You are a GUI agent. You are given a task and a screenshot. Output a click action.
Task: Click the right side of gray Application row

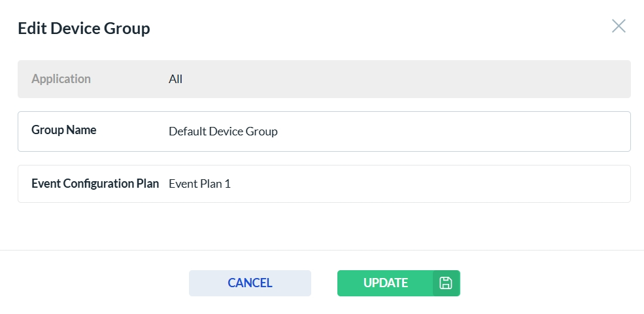pyautogui.click(x=588, y=79)
